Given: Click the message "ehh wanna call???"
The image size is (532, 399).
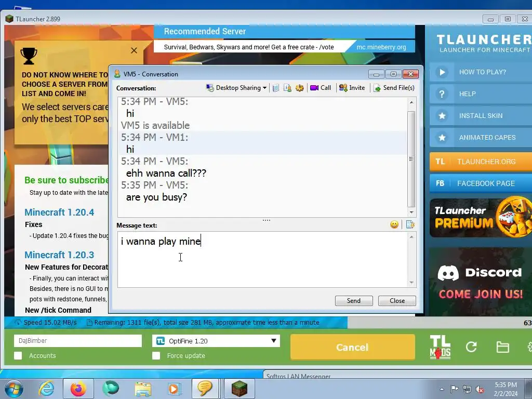Looking at the screenshot, I should coord(166,174).
